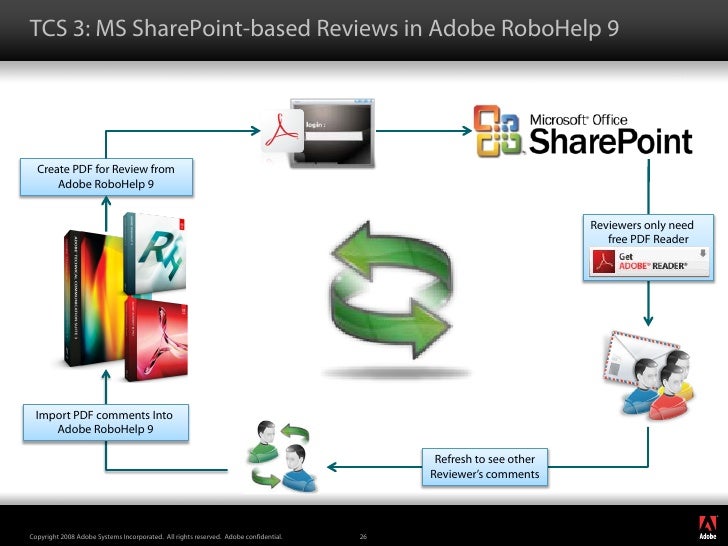The width and height of the screenshot is (728, 546).
Task: Click the red Adobe Acrobat product box
Action: pos(156,339)
